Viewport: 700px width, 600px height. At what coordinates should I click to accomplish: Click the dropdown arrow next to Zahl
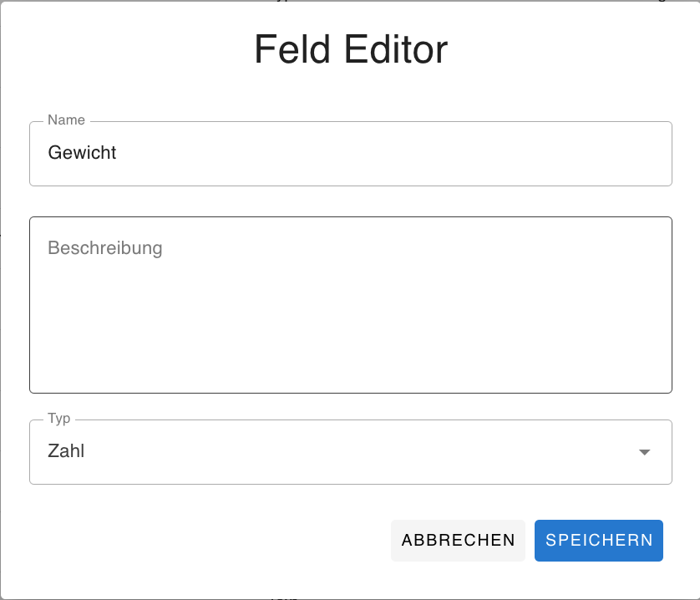(644, 452)
